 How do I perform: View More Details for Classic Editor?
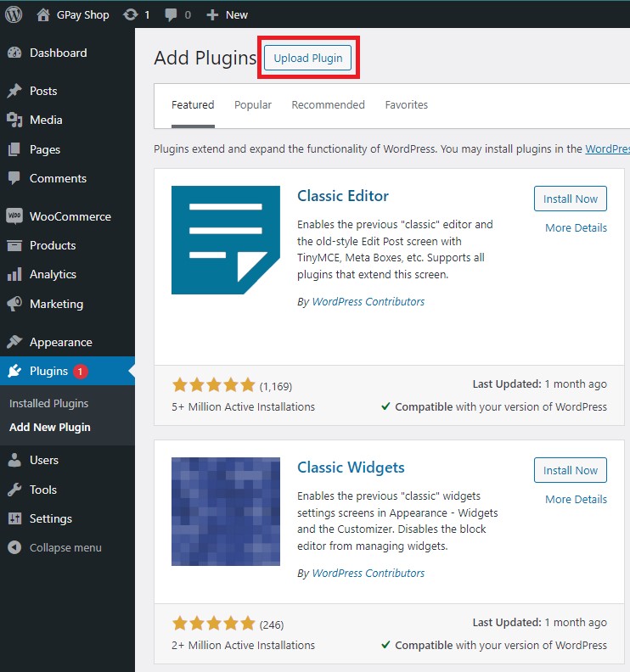576,228
